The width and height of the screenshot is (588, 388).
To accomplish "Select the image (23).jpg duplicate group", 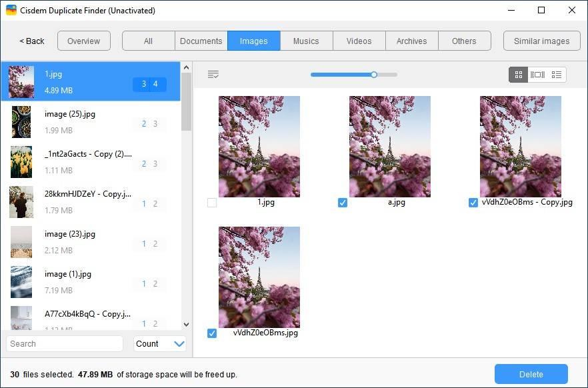I will coord(91,242).
